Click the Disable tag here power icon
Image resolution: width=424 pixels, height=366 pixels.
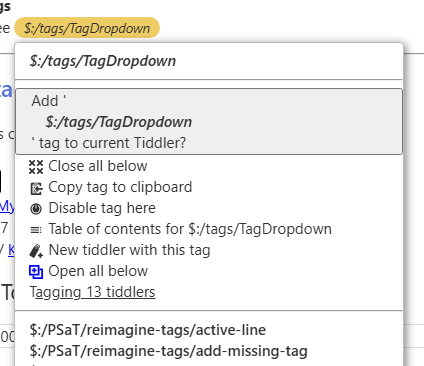(x=36, y=209)
